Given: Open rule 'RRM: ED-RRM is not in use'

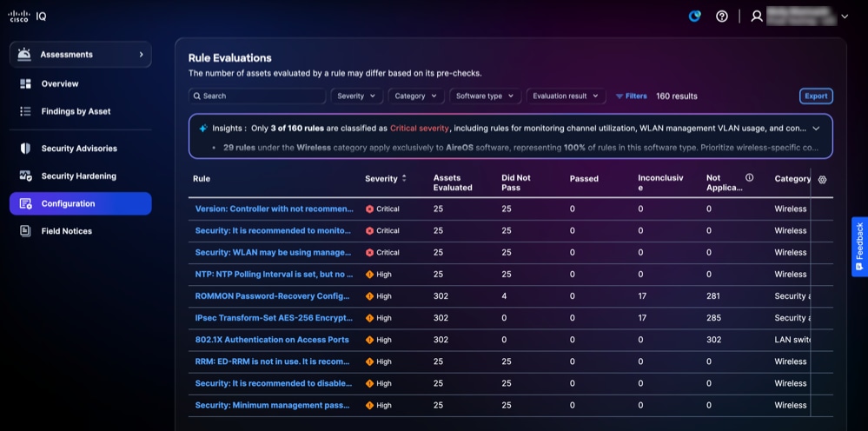Looking at the screenshot, I should 272,361.
